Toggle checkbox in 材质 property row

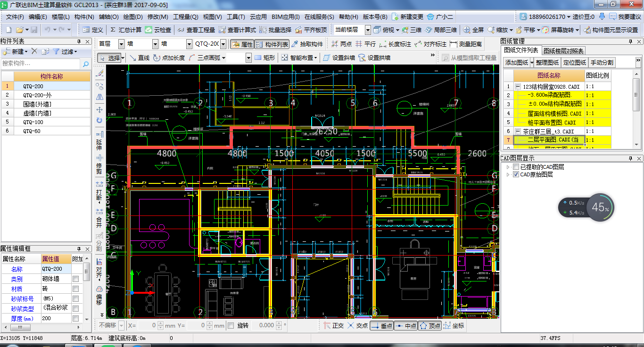pos(75,289)
